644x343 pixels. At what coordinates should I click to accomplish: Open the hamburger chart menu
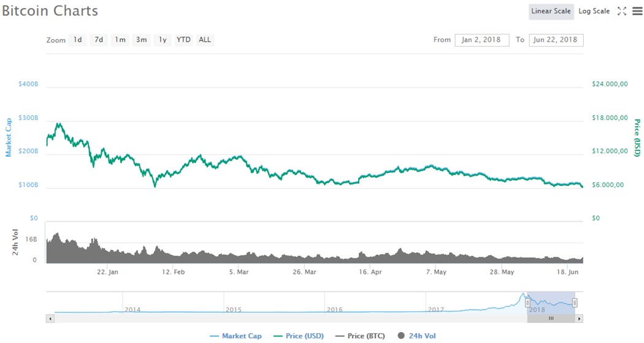(x=637, y=11)
